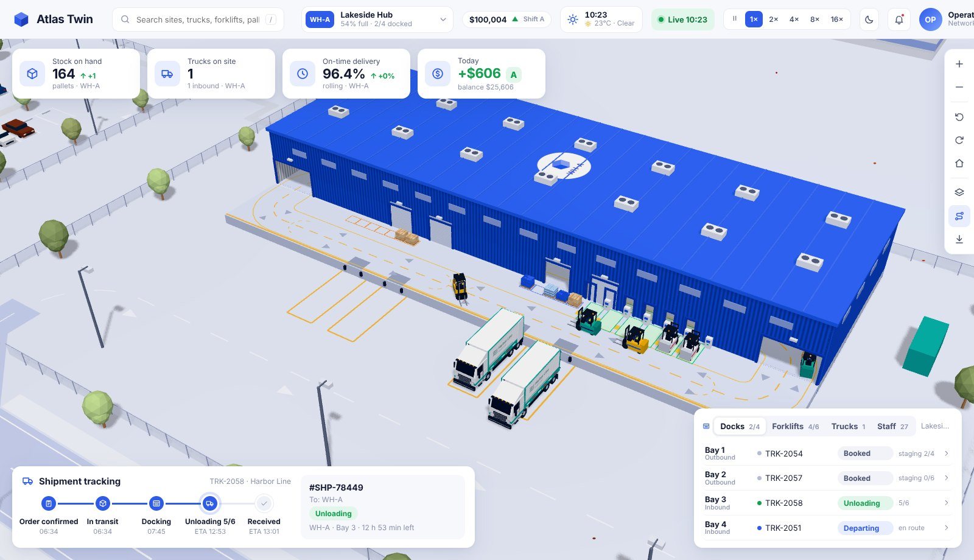Image resolution: width=974 pixels, height=560 pixels.
Task: Click the Booked status for TRK-2057
Action: pyautogui.click(x=865, y=478)
